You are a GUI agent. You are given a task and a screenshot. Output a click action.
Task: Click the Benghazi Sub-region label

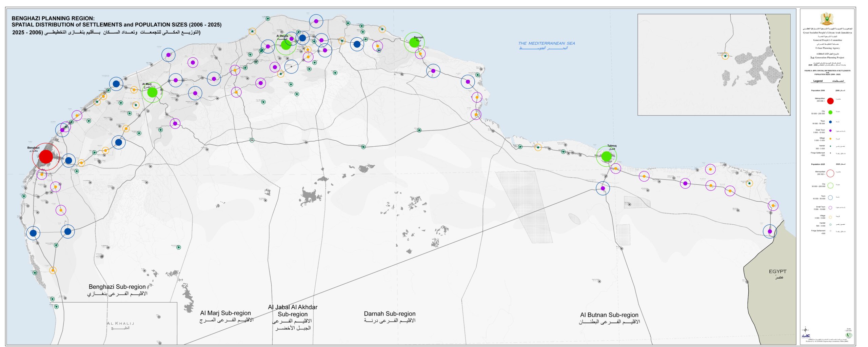[117, 287]
